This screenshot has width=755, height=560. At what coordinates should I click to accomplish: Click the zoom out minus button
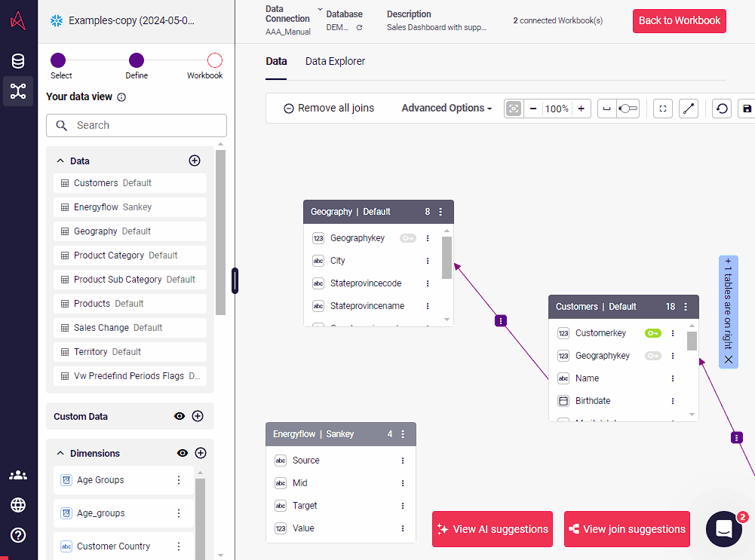533,109
